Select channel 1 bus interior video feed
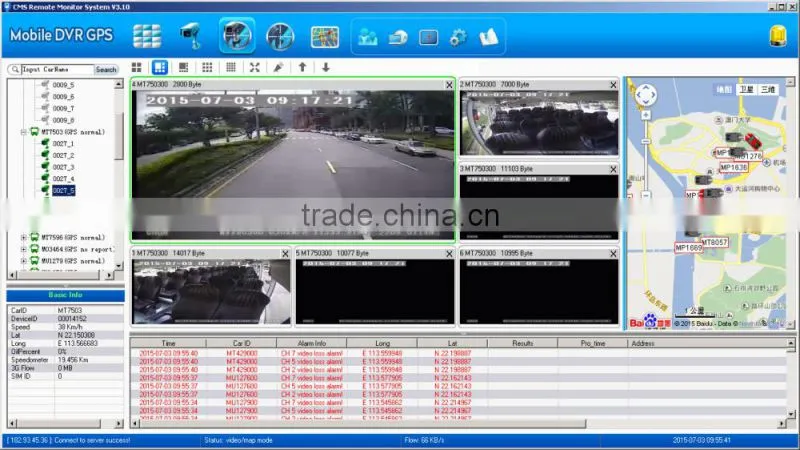This screenshot has height=450, width=800. coord(211,292)
